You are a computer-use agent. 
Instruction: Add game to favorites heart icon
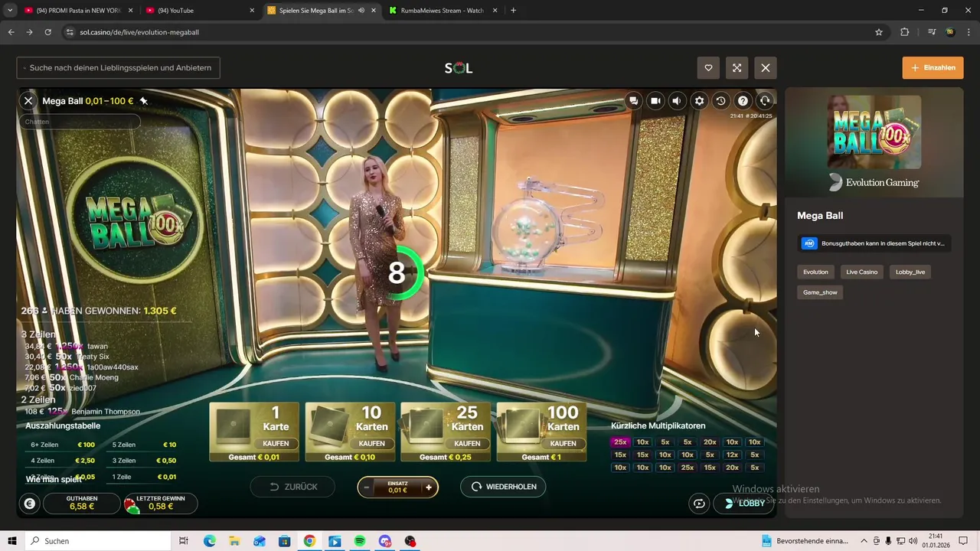coord(708,68)
